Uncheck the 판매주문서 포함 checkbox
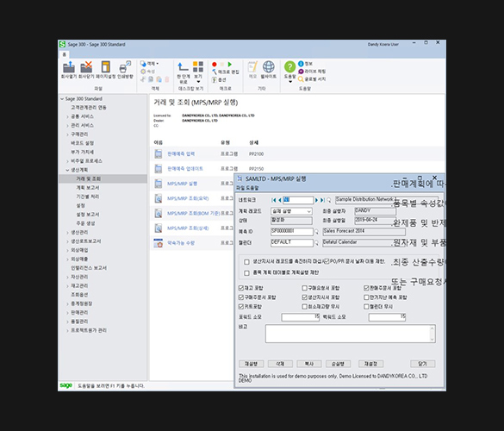Screen dimensions: 504x431 point(366,288)
